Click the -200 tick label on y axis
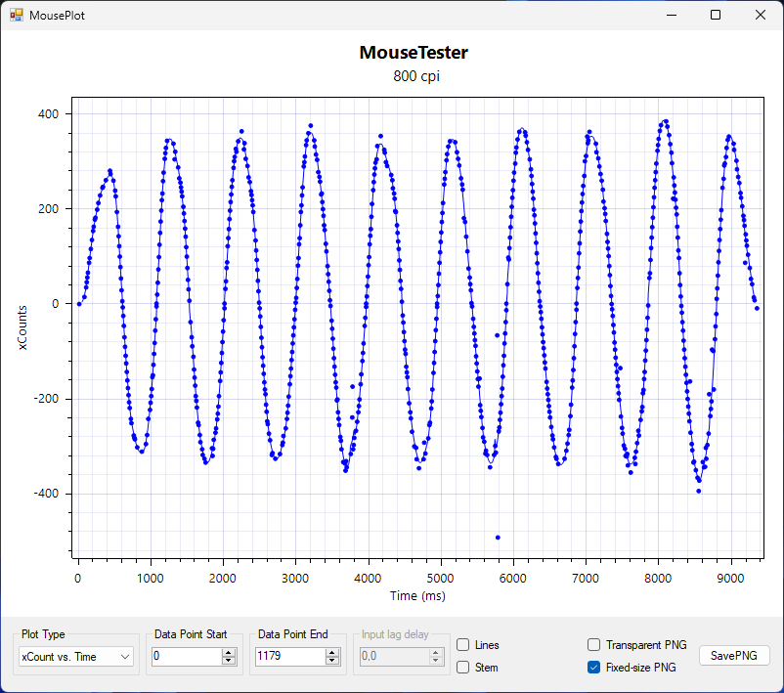The height and width of the screenshot is (693, 784). 46,399
